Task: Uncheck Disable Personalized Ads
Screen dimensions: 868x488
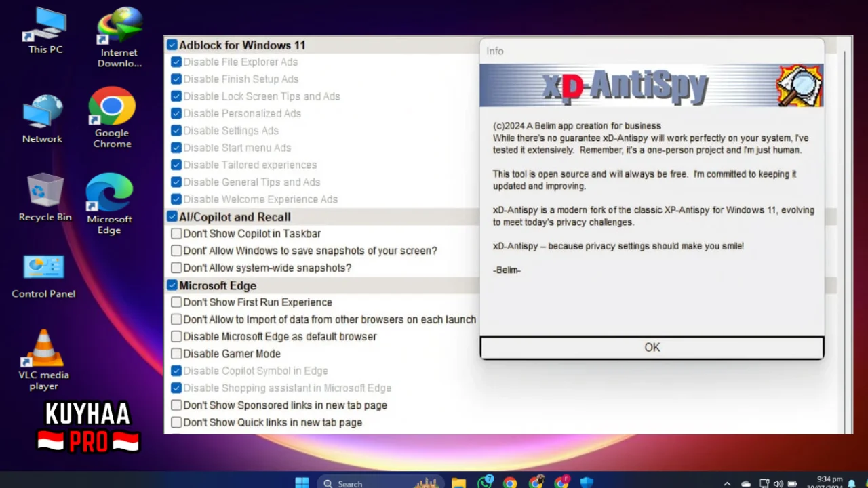Action: point(176,113)
